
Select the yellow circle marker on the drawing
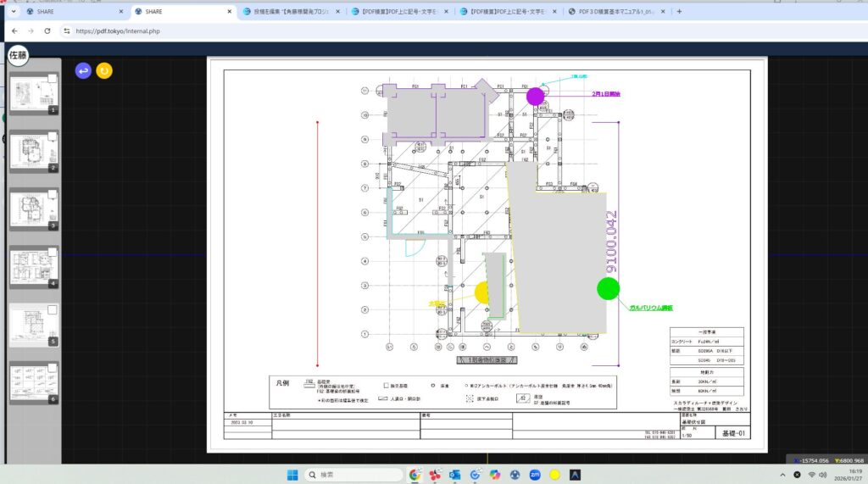pos(483,292)
